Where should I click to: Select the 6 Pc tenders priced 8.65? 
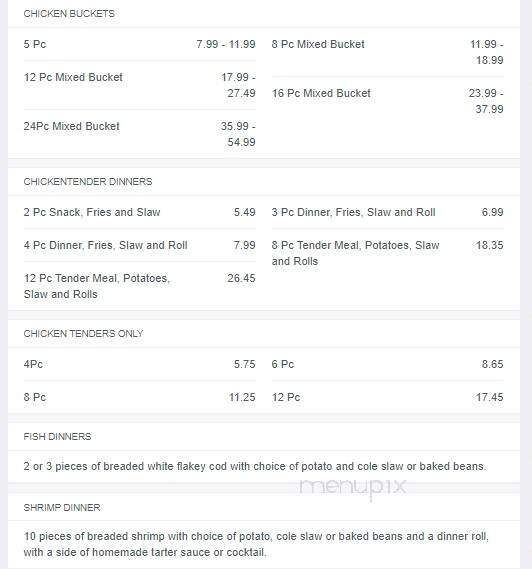[x=388, y=364]
